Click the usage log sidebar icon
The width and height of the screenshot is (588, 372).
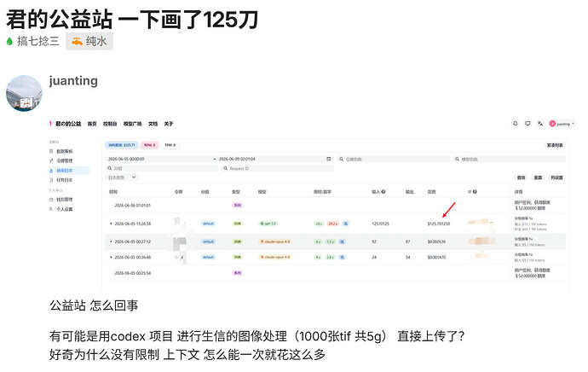51,171
